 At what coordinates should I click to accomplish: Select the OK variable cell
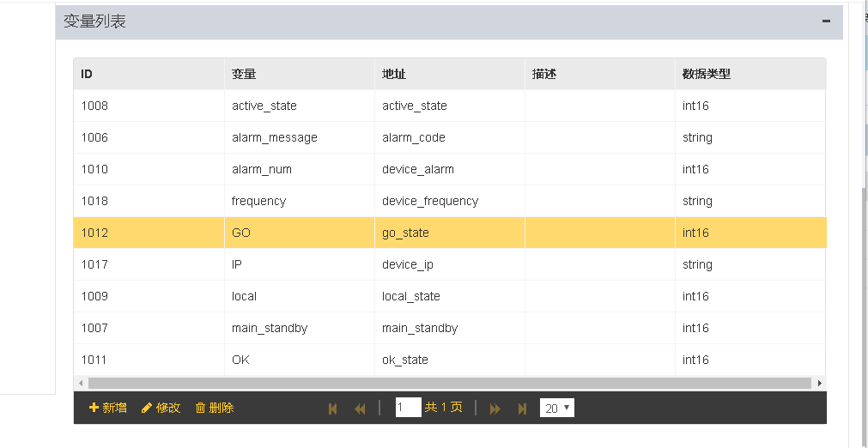tap(300, 360)
